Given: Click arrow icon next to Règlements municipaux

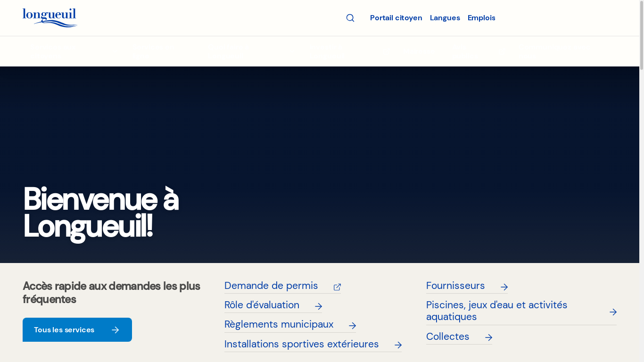Looking at the screenshot, I should (x=352, y=326).
